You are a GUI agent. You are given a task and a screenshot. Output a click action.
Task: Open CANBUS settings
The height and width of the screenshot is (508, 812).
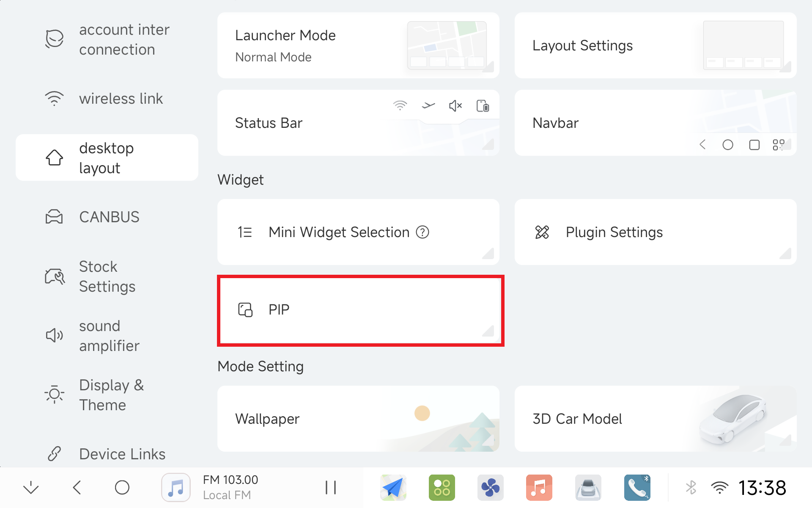(x=107, y=217)
